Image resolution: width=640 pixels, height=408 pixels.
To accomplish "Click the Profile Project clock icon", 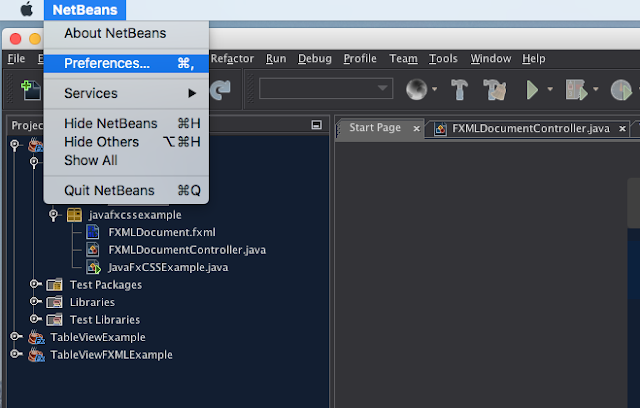I will [x=621, y=90].
